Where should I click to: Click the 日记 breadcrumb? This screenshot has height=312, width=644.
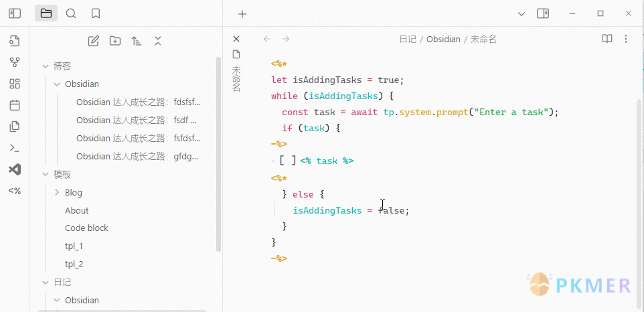[408, 40]
